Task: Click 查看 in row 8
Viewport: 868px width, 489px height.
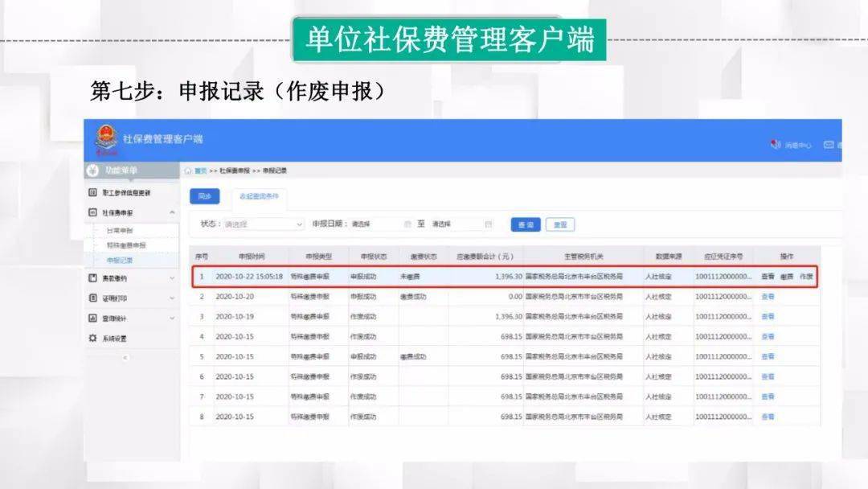Action: tap(768, 417)
